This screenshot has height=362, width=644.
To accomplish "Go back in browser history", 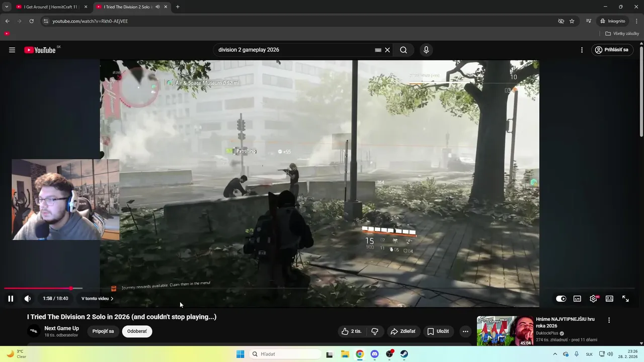I will pos(7,21).
